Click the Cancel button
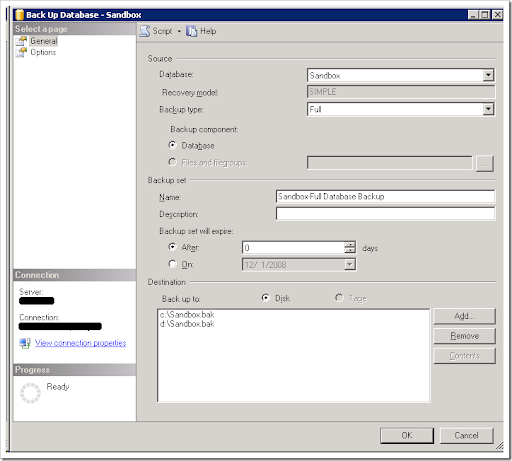Viewport: 512px width, 461px height. (x=466, y=435)
